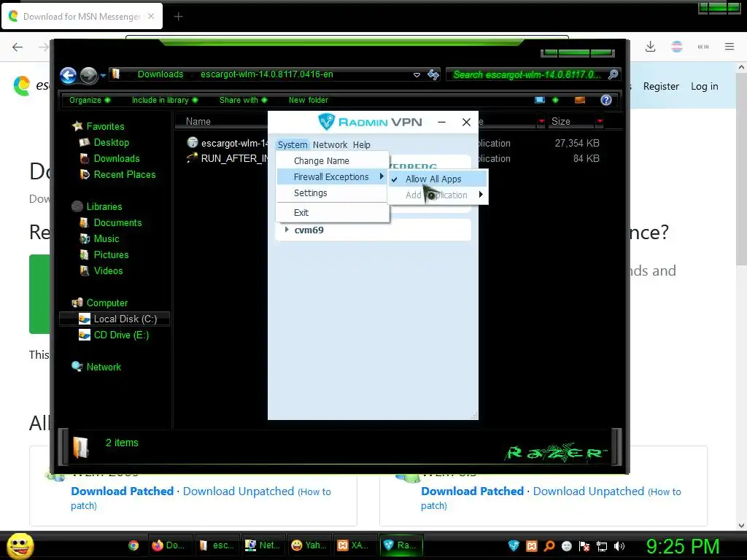Click Register link on webpage
This screenshot has width=747, height=560.
(x=661, y=86)
